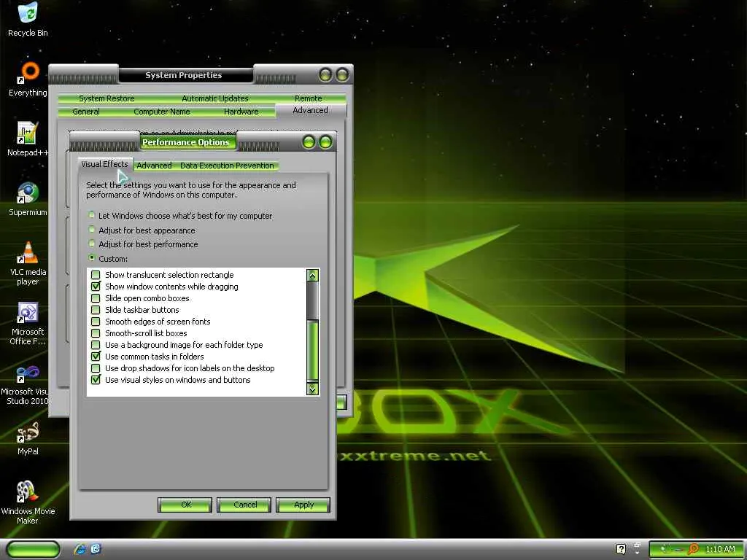Viewport: 747px width, 560px height.
Task: Select the Microsoft Visual Studio 2010 icon
Action: point(26,384)
